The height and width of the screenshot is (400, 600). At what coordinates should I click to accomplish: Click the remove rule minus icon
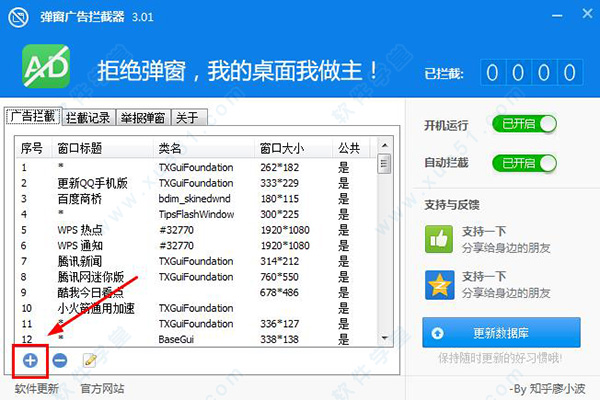tap(60, 360)
